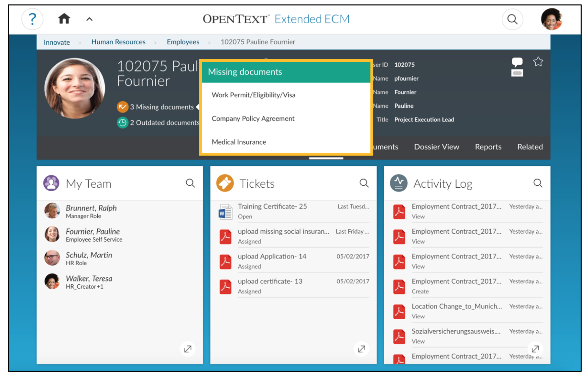Screen dimensions: 588x376
Task: Click Teresa Walker's avatar in My Team
Action: pyautogui.click(x=52, y=281)
